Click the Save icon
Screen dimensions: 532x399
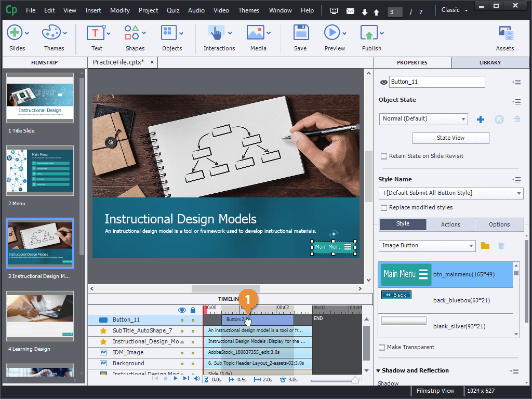[300, 33]
